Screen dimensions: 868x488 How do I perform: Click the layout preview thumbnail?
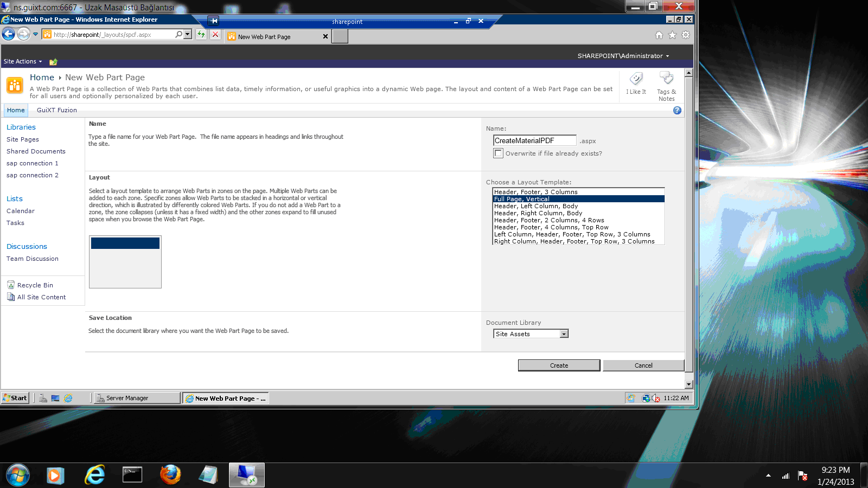coord(125,262)
